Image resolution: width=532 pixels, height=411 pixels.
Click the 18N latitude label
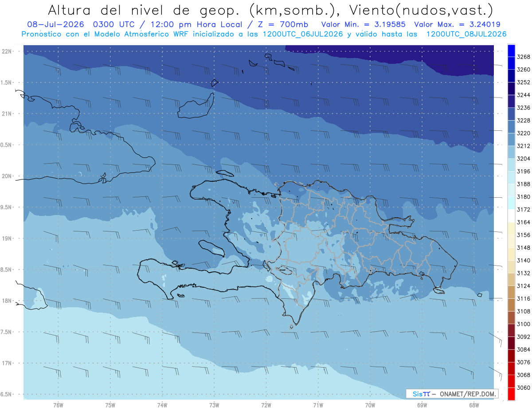[x=7, y=301]
